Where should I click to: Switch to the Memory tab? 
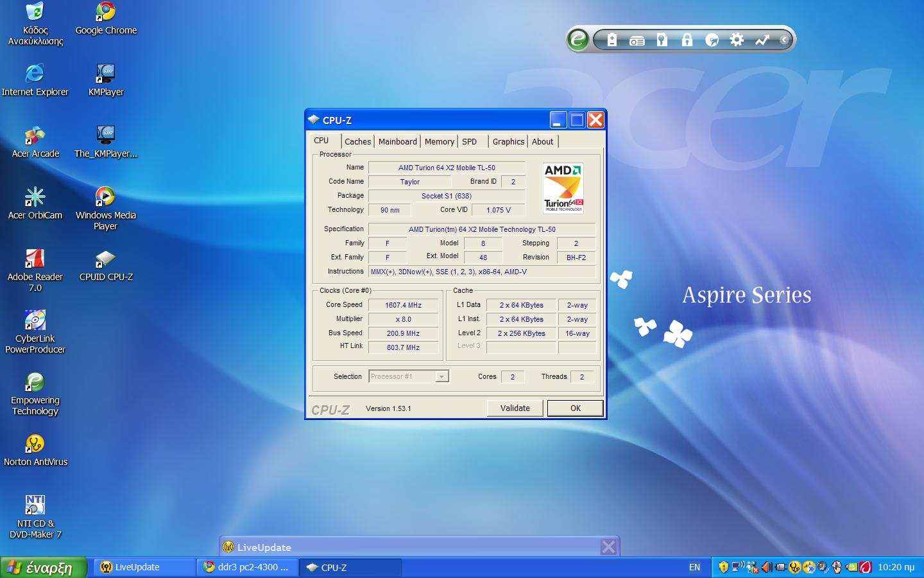[439, 141]
